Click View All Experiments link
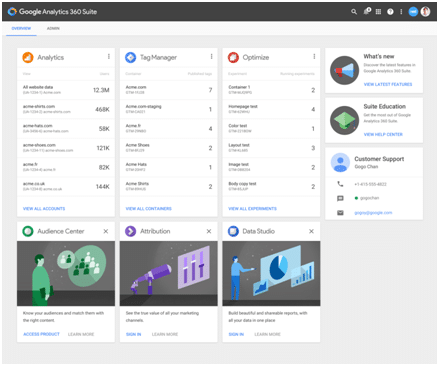 [252, 209]
